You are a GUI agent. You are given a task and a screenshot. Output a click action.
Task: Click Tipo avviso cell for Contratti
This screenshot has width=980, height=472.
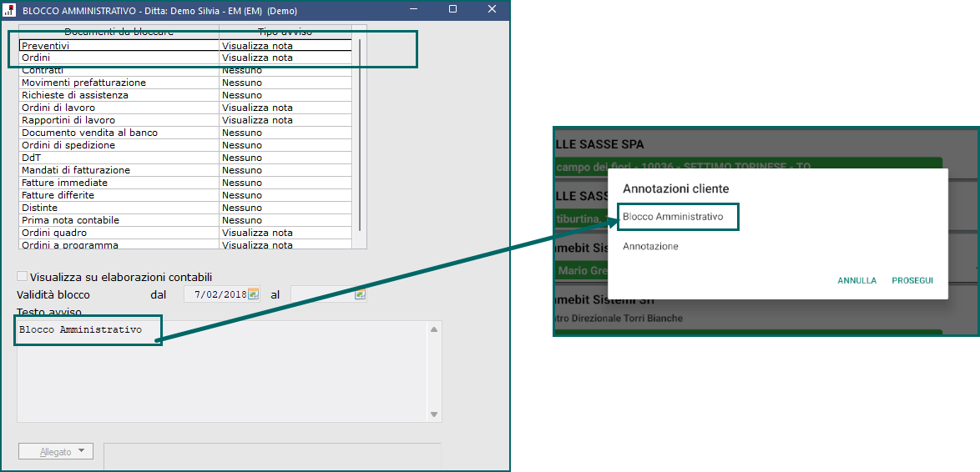pyautogui.click(x=285, y=70)
